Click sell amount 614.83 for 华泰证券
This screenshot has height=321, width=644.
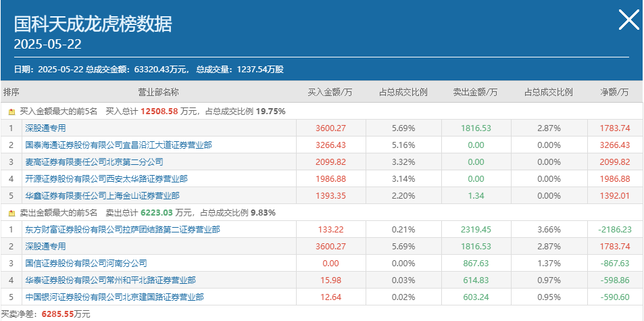click(476, 280)
